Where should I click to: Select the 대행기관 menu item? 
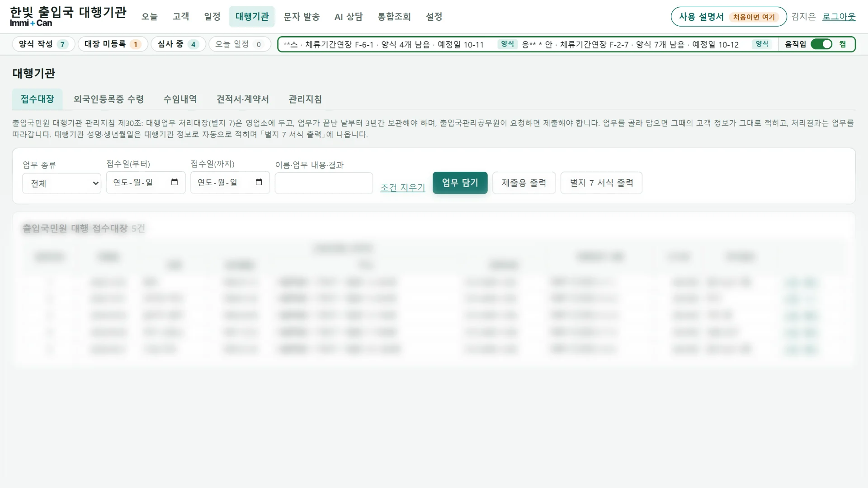pyautogui.click(x=252, y=17)
